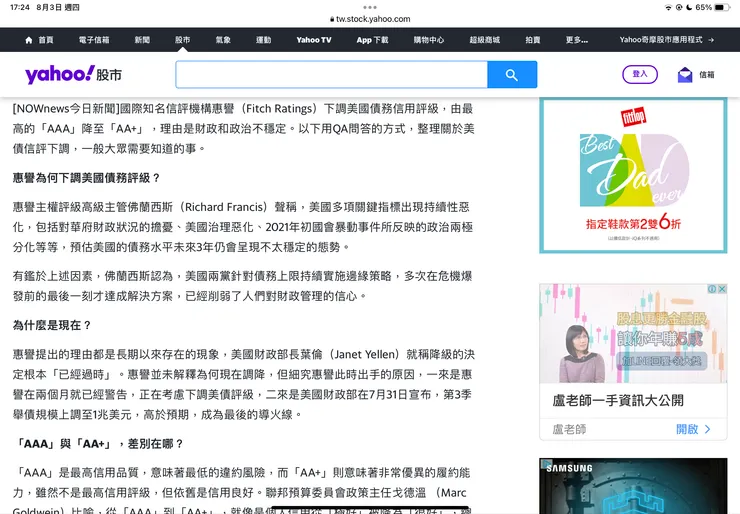Click 盧老師一手資訊大公開 ad headline
Viewport: 740px width, 514px height.
tap(618, 401)
